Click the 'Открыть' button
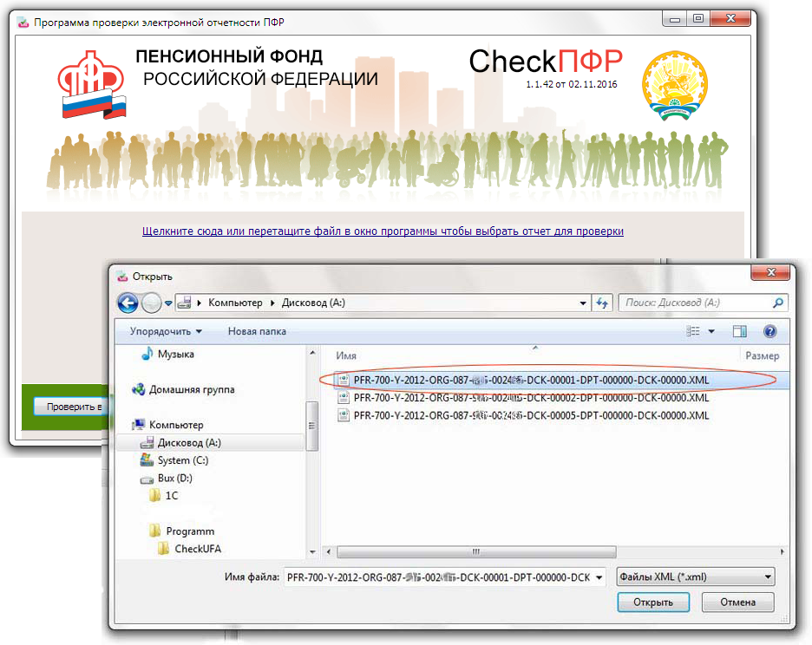Viewport: 812px width, 645px height. tap(653, 603)
